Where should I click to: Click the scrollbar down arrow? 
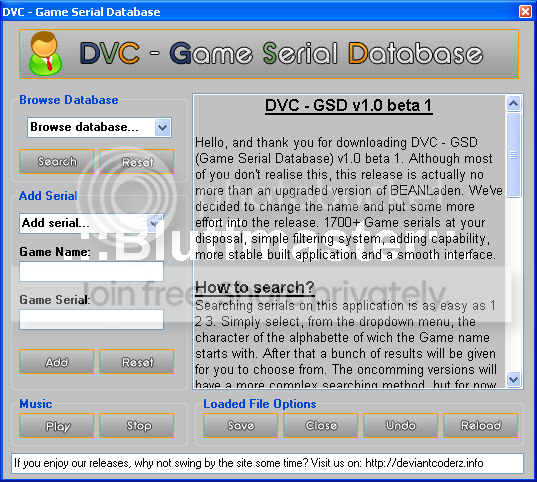coord(513,379)
